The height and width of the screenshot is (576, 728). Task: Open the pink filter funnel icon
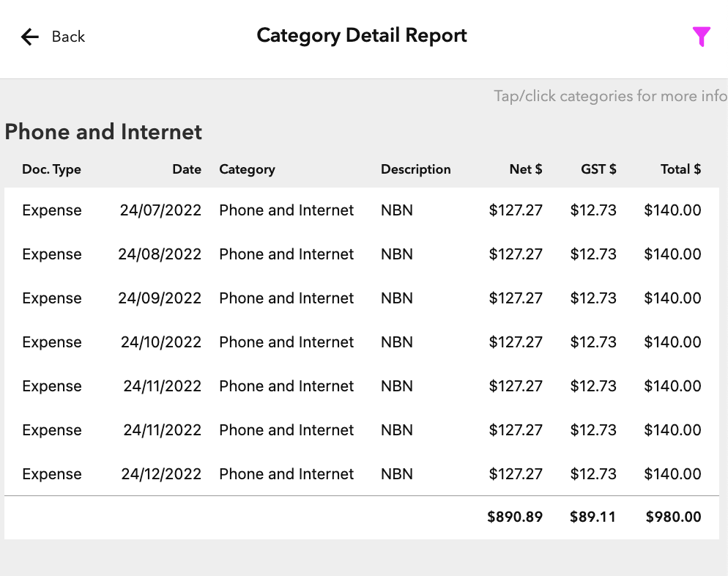tap(701, 37)
